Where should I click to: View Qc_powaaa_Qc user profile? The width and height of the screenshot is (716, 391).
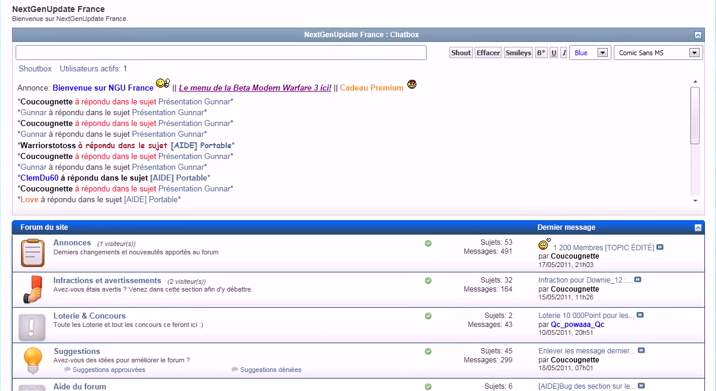point(577,324)
